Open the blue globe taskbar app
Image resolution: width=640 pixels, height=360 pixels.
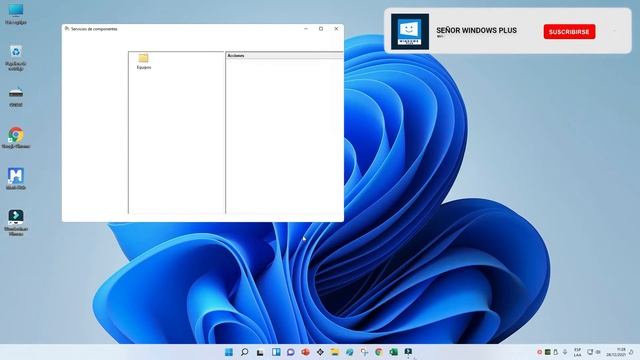(349, 352)
